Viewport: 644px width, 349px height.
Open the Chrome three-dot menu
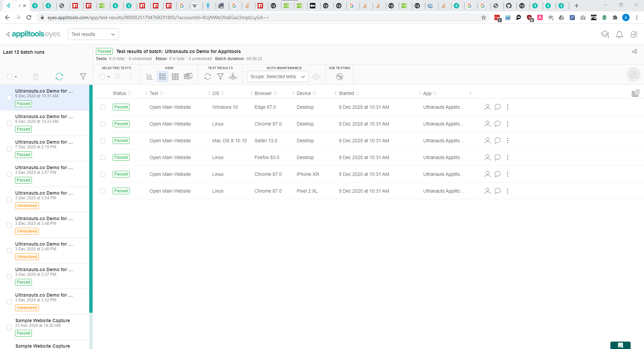coord(637,17)
